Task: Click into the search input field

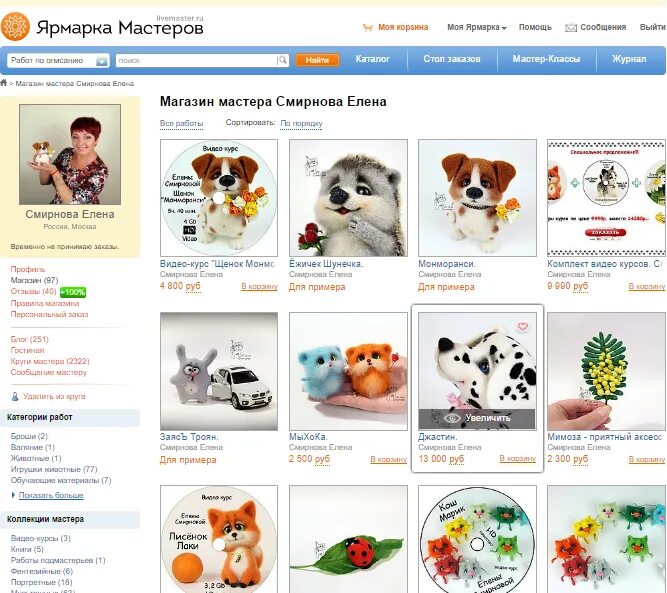Action: tap(197, 60)
